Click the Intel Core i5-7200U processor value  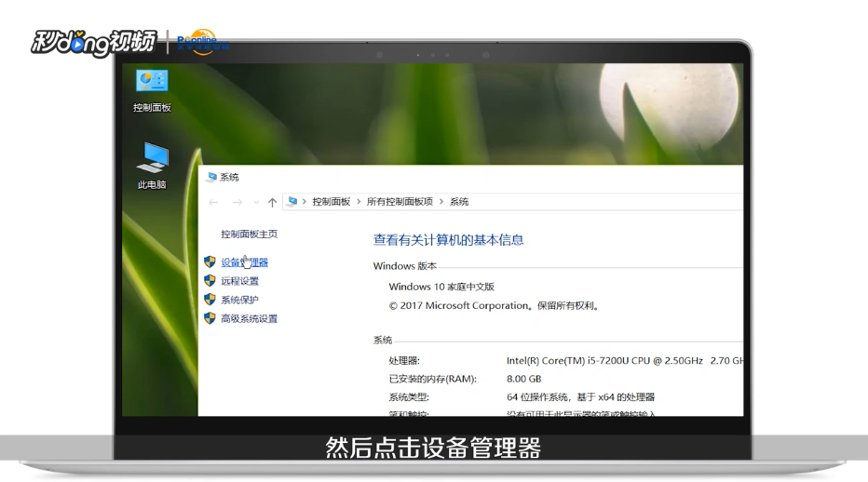624,361
